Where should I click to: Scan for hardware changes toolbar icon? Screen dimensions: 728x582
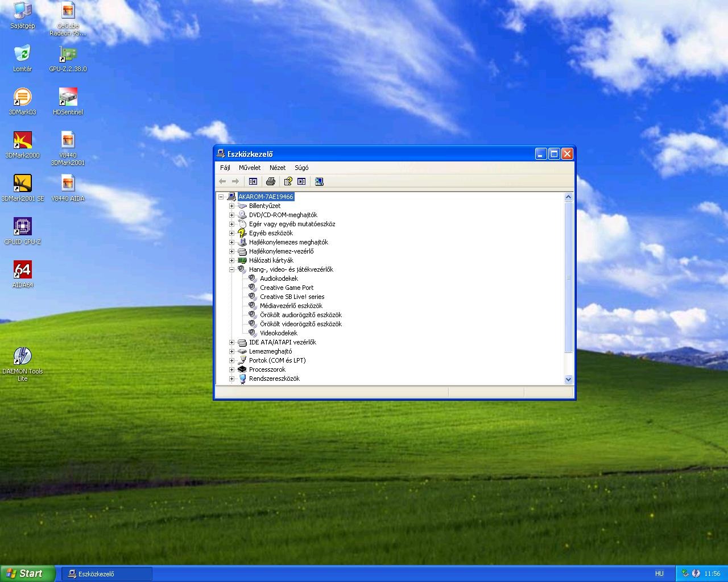tap(319, 181)
